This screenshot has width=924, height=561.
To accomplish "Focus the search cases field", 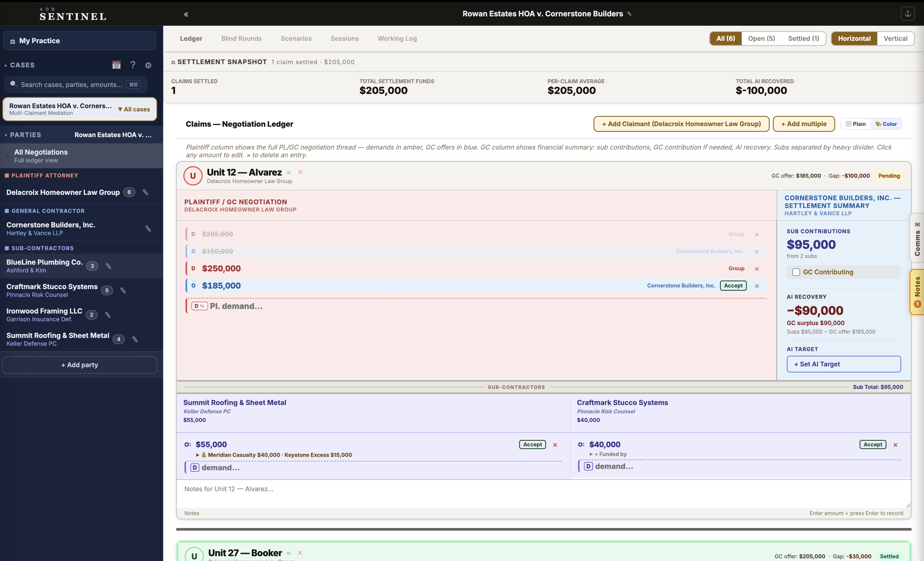I will (x=75, y=84).
